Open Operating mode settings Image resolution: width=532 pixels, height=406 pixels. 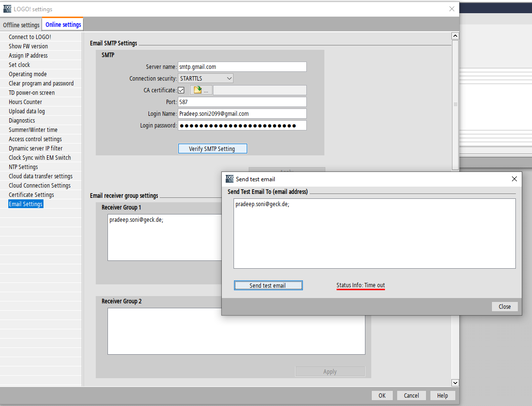coord(28,74)
